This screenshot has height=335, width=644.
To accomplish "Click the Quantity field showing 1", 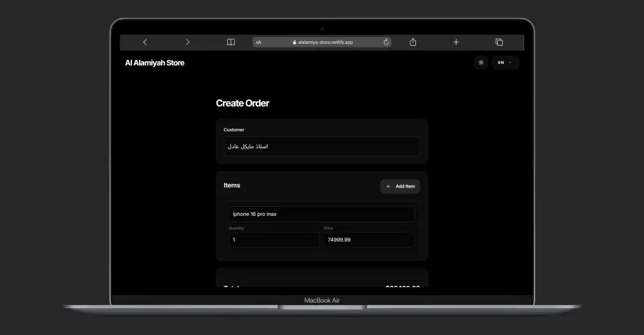I will point(274,240).
